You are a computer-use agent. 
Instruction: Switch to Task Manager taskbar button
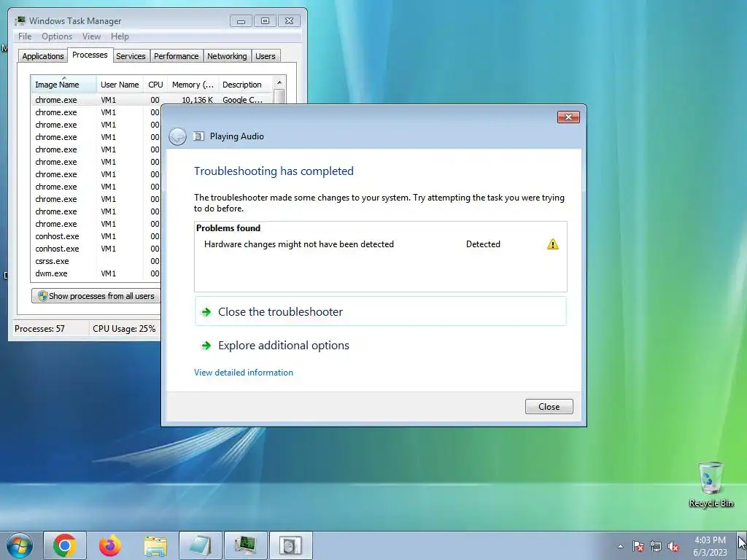point(245,545)
